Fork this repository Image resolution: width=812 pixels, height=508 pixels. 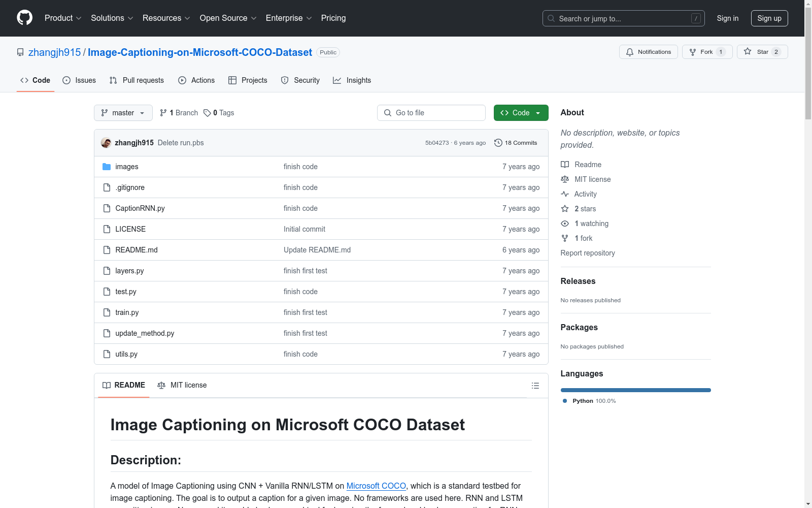pos(707,52)
